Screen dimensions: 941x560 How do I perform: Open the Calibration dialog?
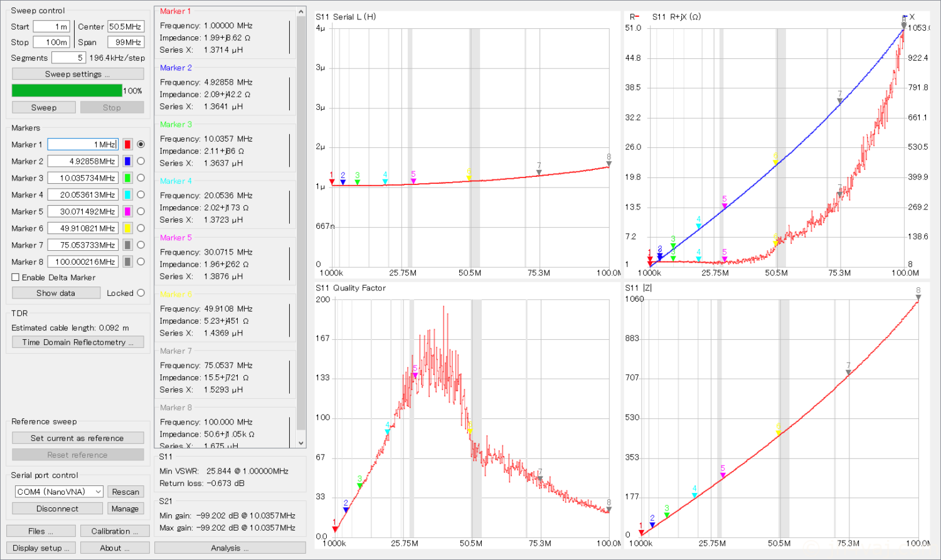pyautogui.click(x=115, y=531)
